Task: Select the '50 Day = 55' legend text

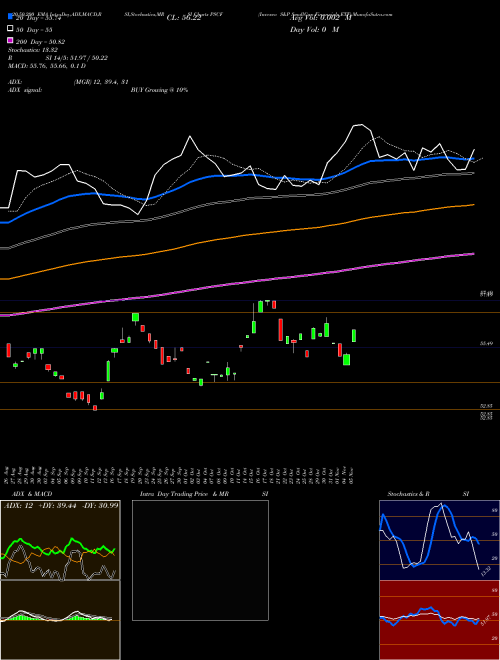Action: [x=35, y=30]
